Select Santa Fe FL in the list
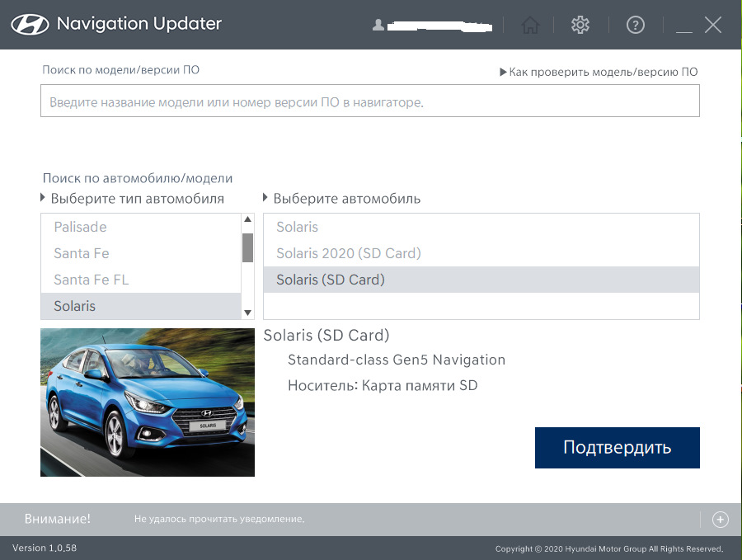 141,280
